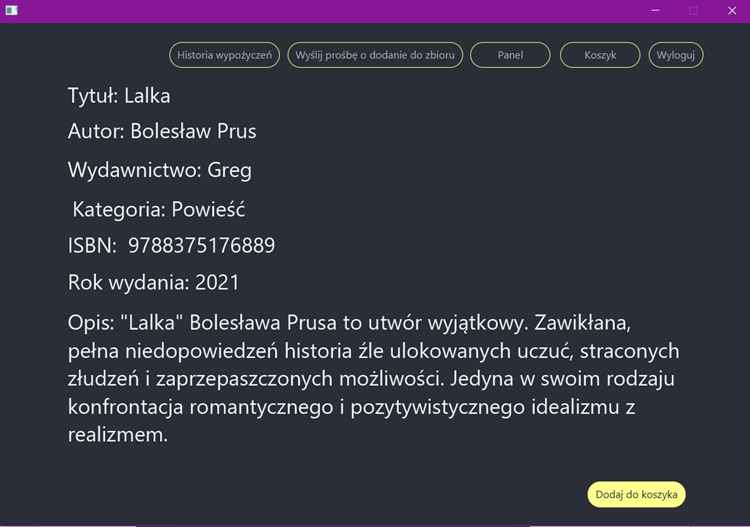Log out using the Wyloguj button
Screen dimensions: 750x527
point(676,55)
